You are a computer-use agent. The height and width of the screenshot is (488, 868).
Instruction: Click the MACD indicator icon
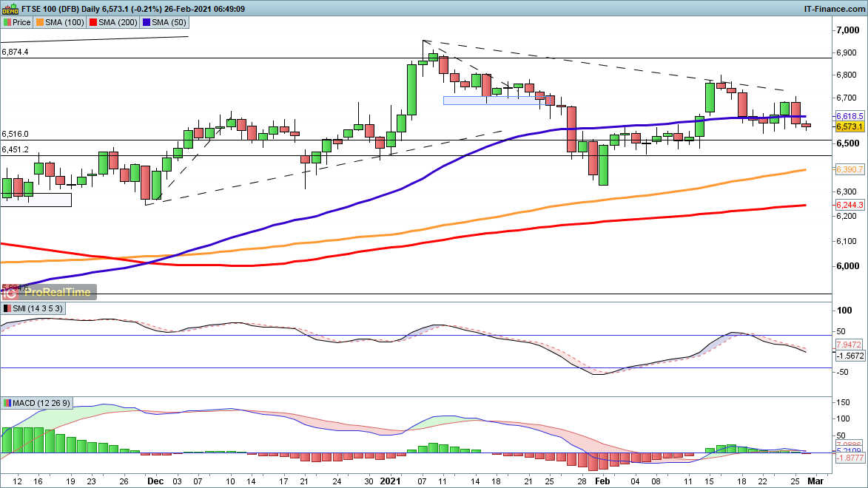tap(7, 403)
